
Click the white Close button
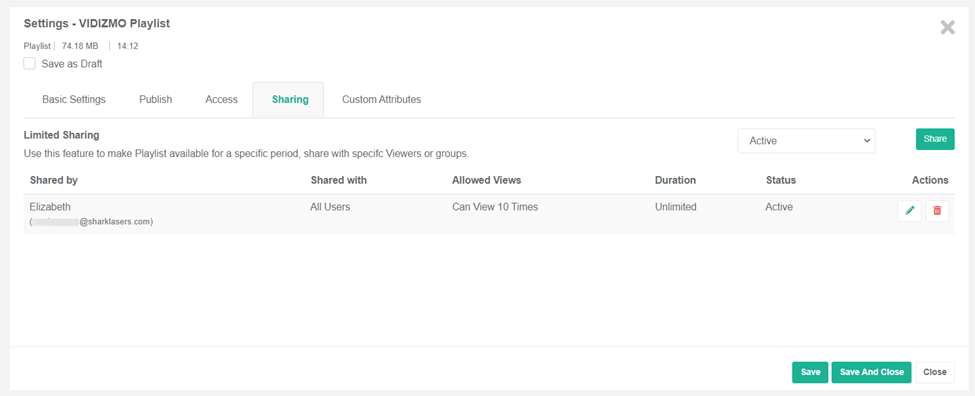click(x=935, y=372)
